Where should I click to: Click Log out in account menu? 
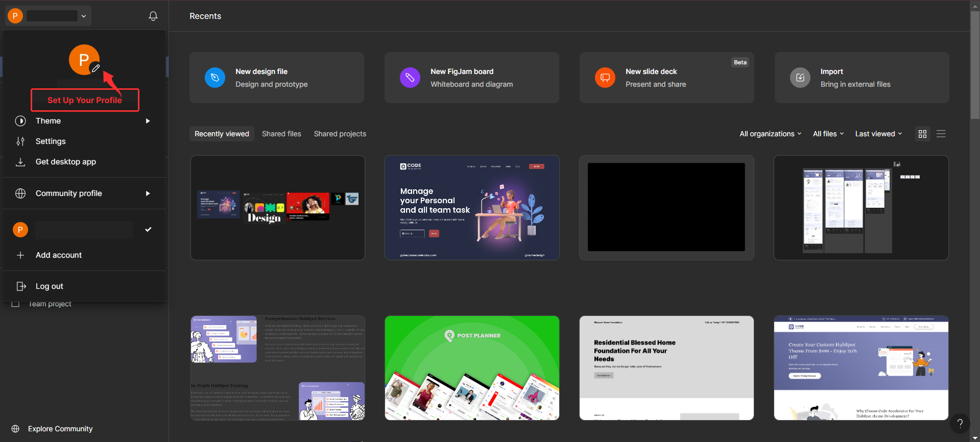(49, 286)
